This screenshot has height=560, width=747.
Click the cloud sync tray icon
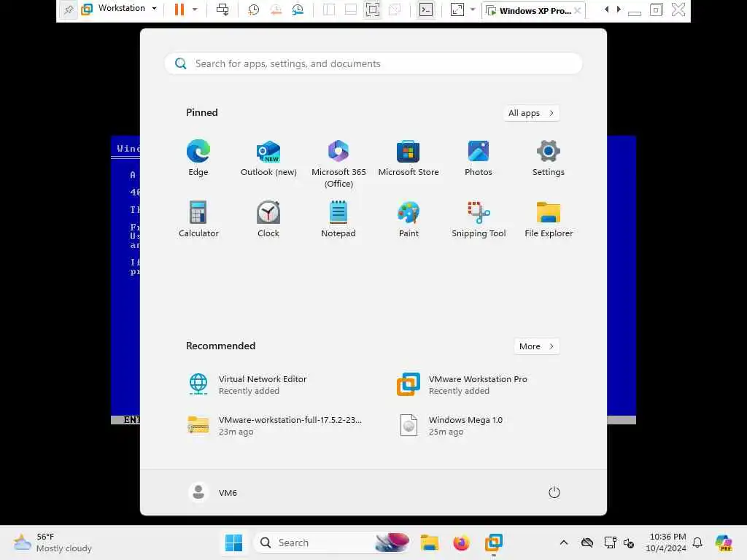tap(587, 542)
